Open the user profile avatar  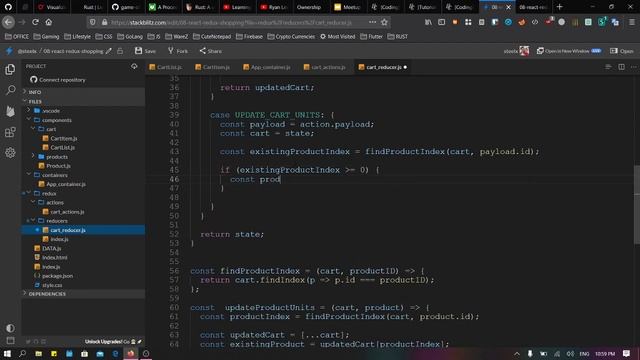pos(524,51)
